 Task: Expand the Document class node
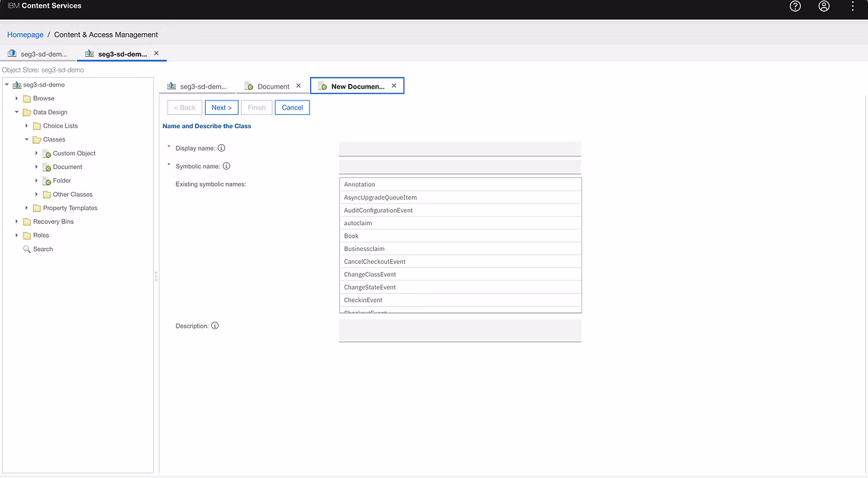(37, 167)
